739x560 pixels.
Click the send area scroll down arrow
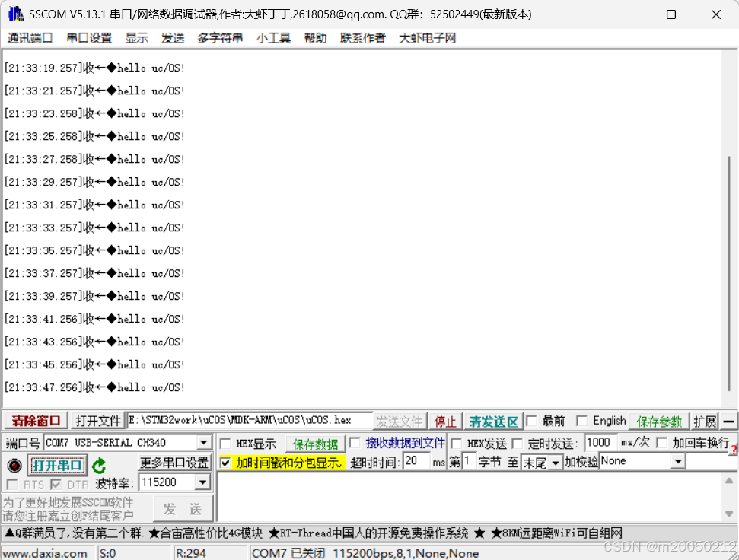coord(729,514)
